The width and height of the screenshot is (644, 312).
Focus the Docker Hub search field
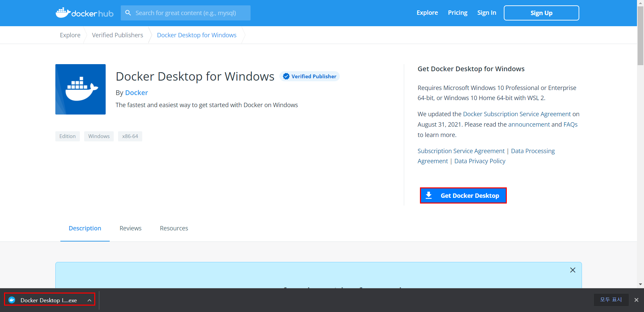tap(186, 13)
